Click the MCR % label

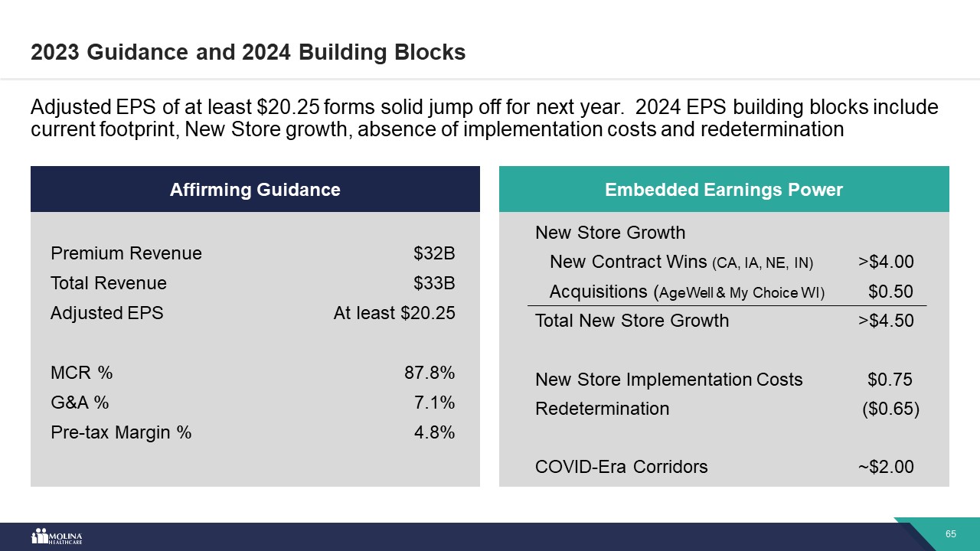pos(82,373)
